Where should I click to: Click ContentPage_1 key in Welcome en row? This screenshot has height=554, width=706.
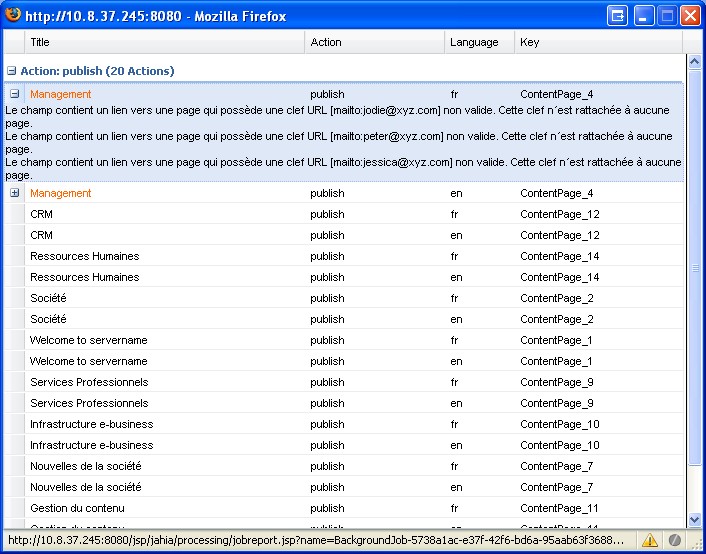pos(556,361)
